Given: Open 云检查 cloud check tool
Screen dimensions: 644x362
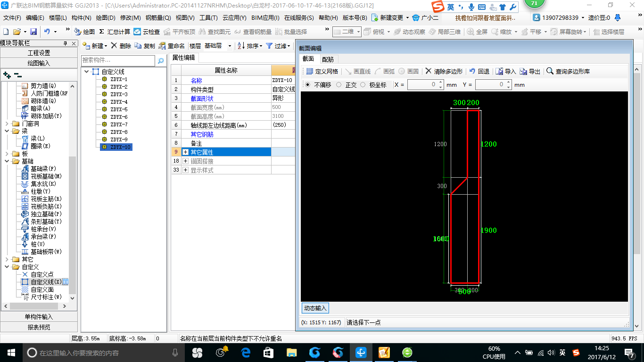Looking at the screenshot, I should pyautogui.click(x=147, y=32).
